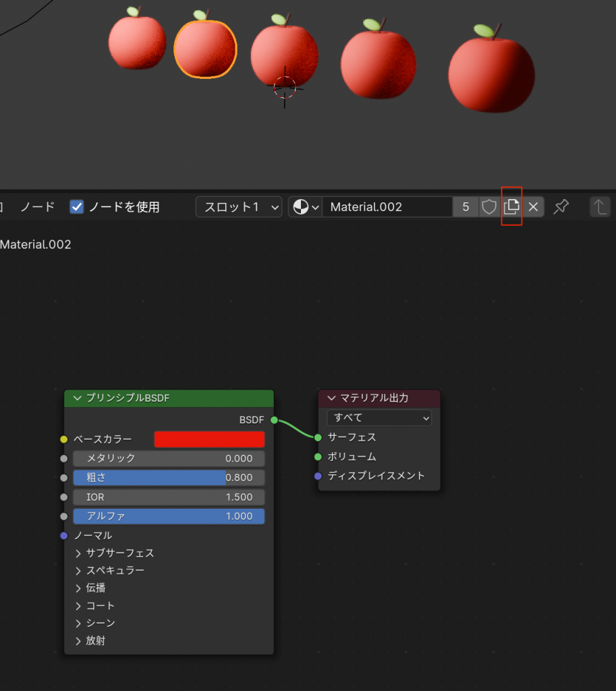Toggle the fake user shield icon

click(489, 207)
